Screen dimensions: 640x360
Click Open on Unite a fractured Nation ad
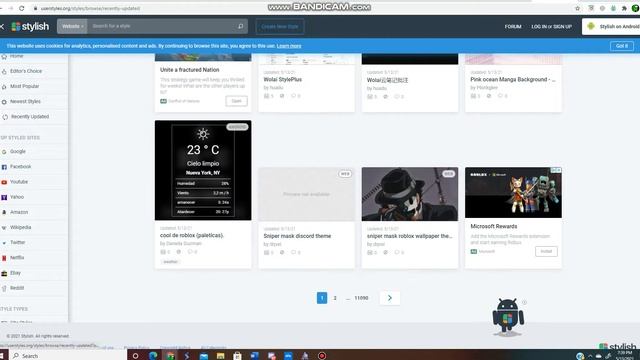[x=236, y=101]
